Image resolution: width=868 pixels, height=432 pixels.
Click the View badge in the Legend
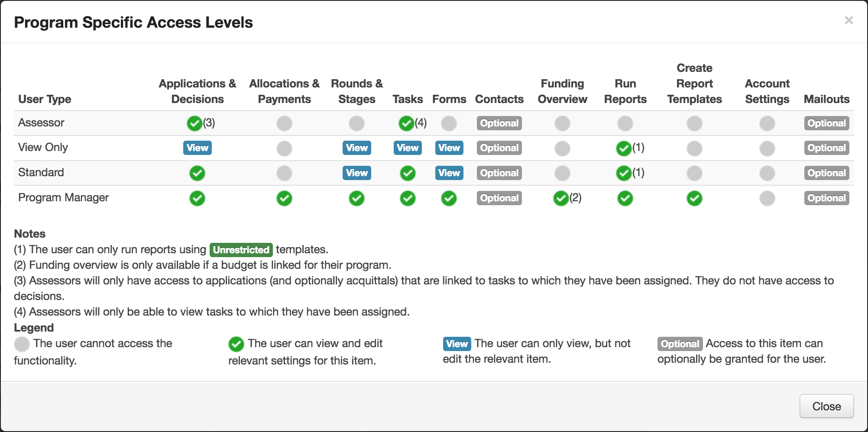pyautogui.click(x=457, y=344)
